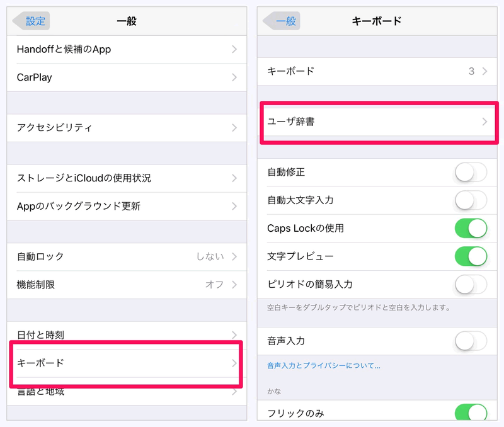Disable the Caps Lockの使用 switch
Viewport: 504px width, 427px height.
pyautogui.click(x=471, y=229)
